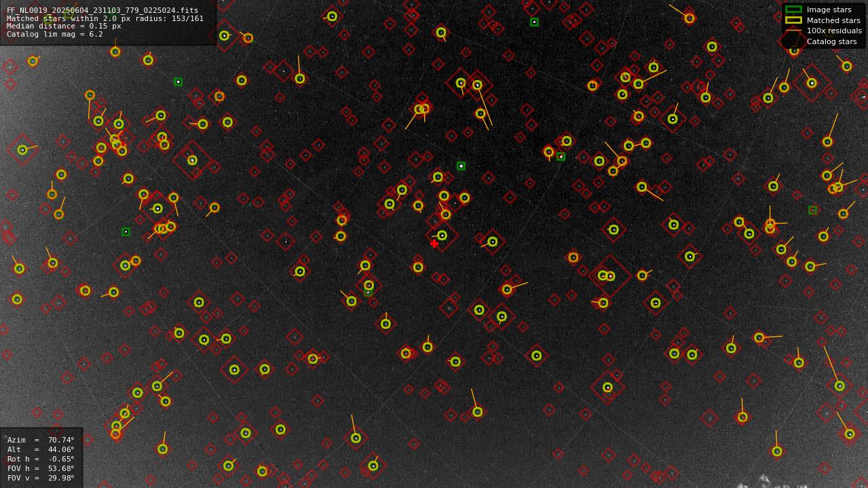The image size is (868, 488).
Task: Click the Rot h = -0.65° readout
Action: click(41, 459)
